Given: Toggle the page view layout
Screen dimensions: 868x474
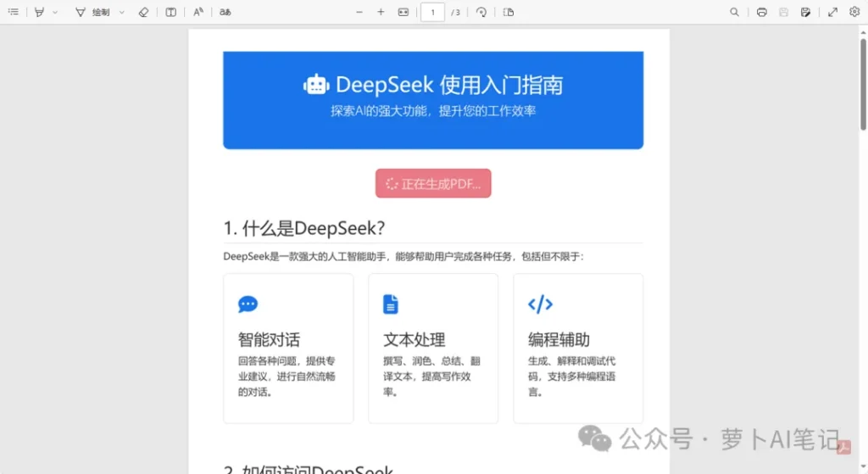Looking at the screenshot, I should coord(509,12).
